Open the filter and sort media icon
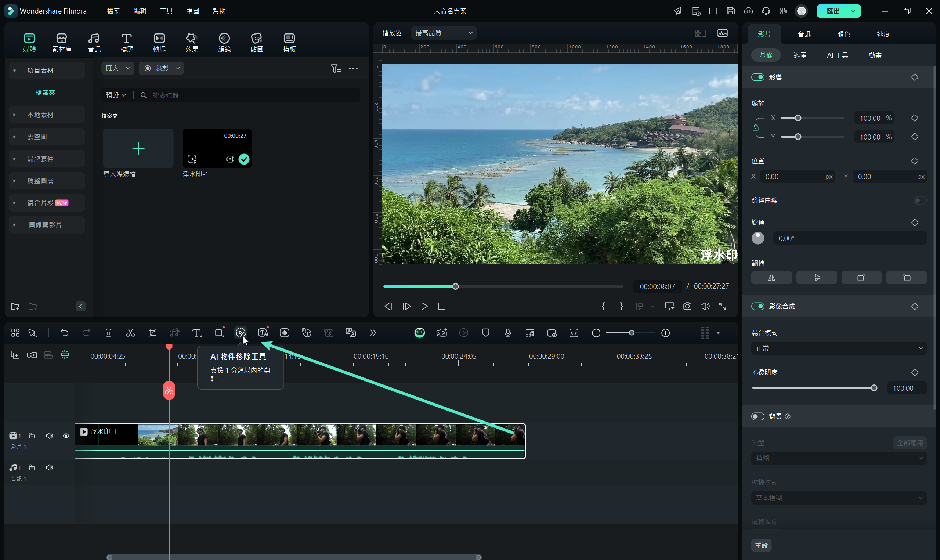 pos(336,68)
